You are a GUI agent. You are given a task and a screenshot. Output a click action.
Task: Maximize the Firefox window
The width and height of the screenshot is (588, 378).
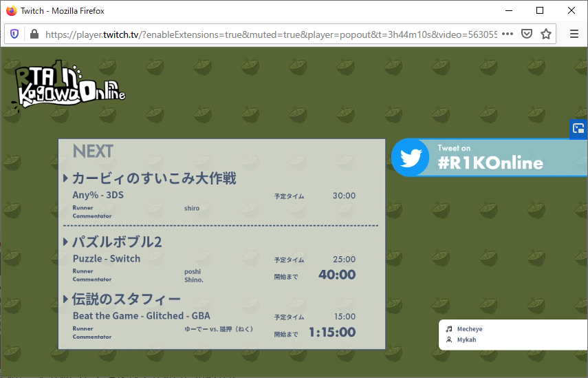(540, 10)
